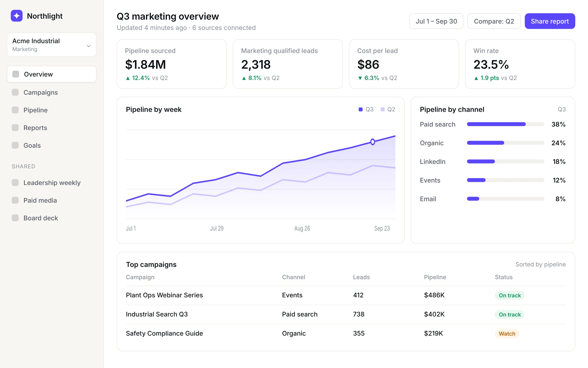588x368 pixels.
Task: Click the icon beside Campaigns in sidebar
Action: point(15,92)
